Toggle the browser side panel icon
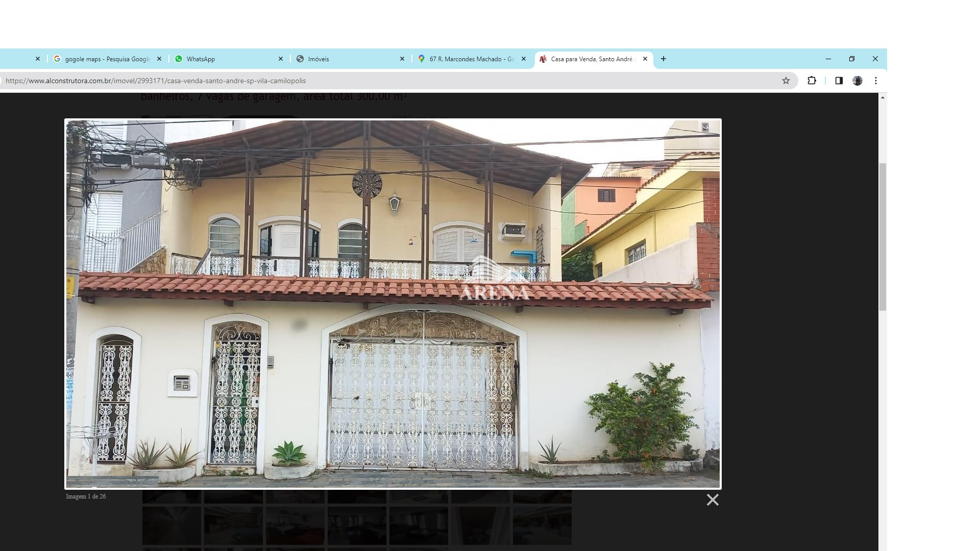The width and height of the screenshot is (980, 551). point(839,81)
